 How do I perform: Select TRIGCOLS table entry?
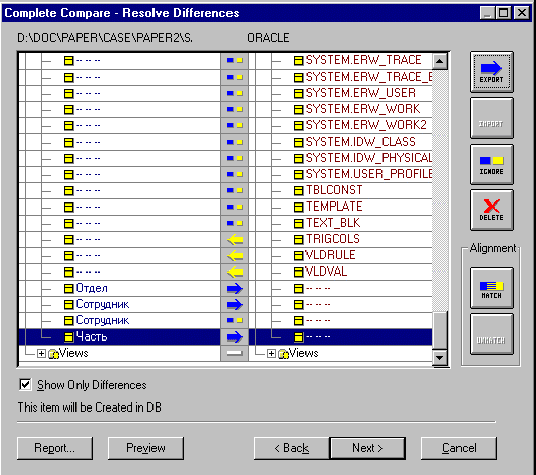tap(333, 239)
